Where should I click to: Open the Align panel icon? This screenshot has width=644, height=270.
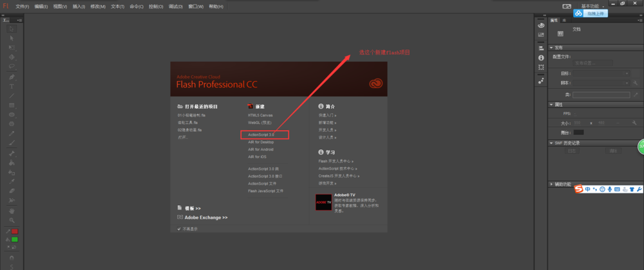pos(541,48)
